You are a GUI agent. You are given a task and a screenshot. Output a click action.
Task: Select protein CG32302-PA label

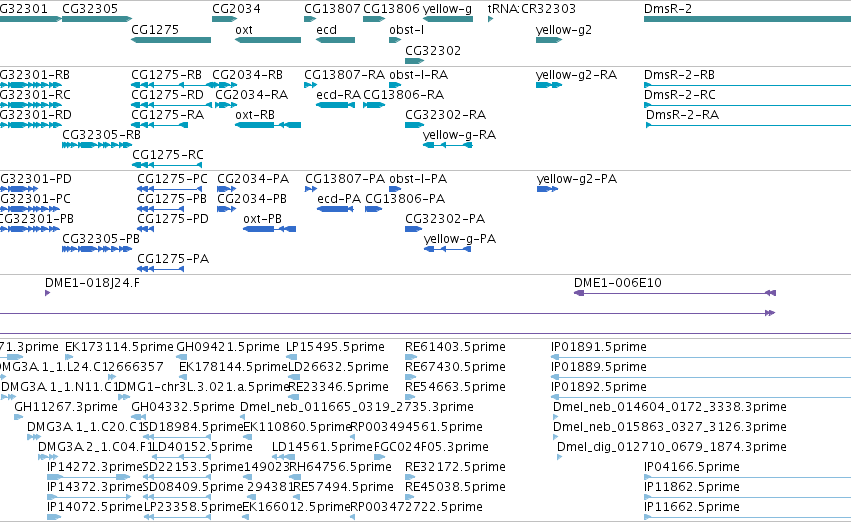[x=445, y=219]
